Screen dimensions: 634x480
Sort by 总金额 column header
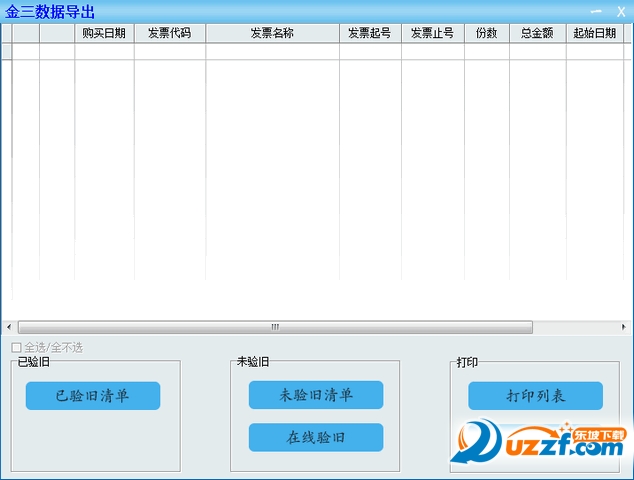coord(538,33)
